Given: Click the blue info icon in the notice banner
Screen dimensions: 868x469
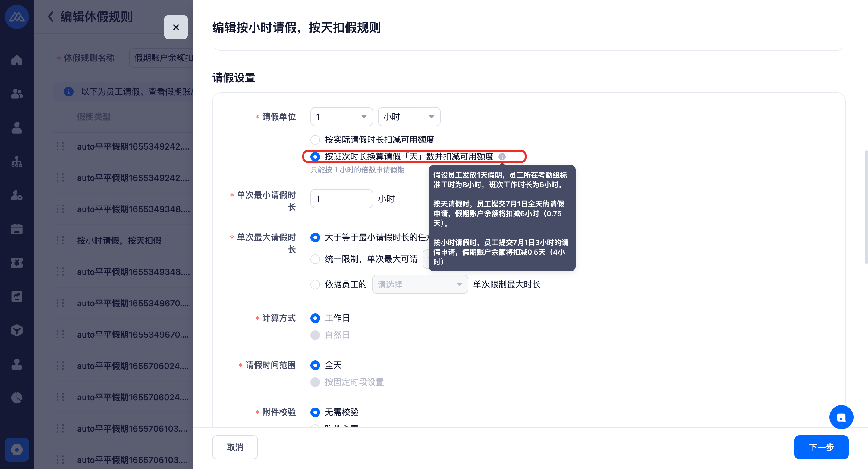Looking at the screenshot, I should (69, 92).
